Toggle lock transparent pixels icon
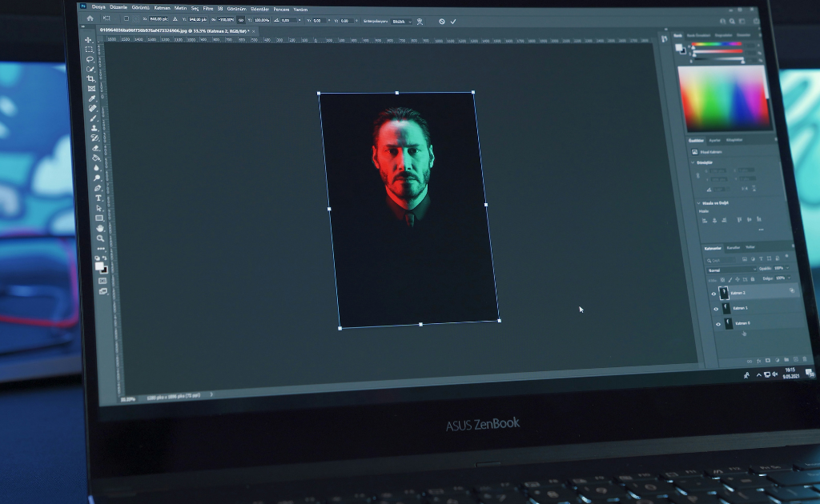820x504 pixels. coord(723,280)
